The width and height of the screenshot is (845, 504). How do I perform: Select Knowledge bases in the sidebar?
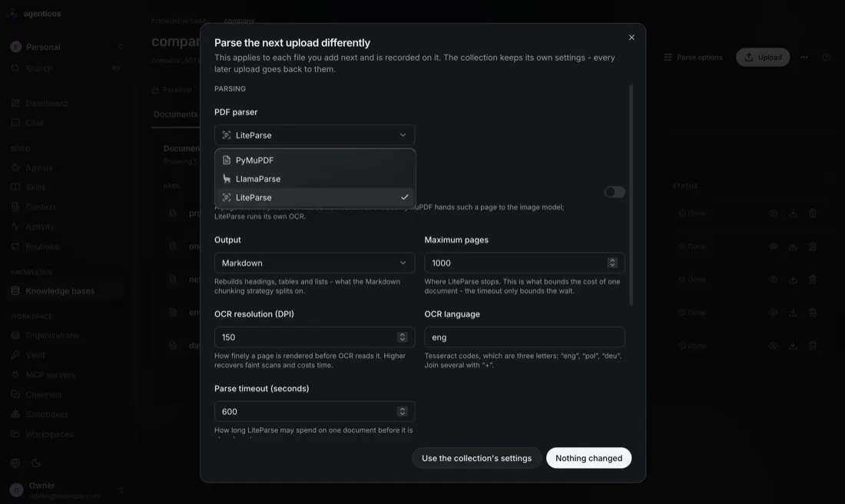(67, 291)
